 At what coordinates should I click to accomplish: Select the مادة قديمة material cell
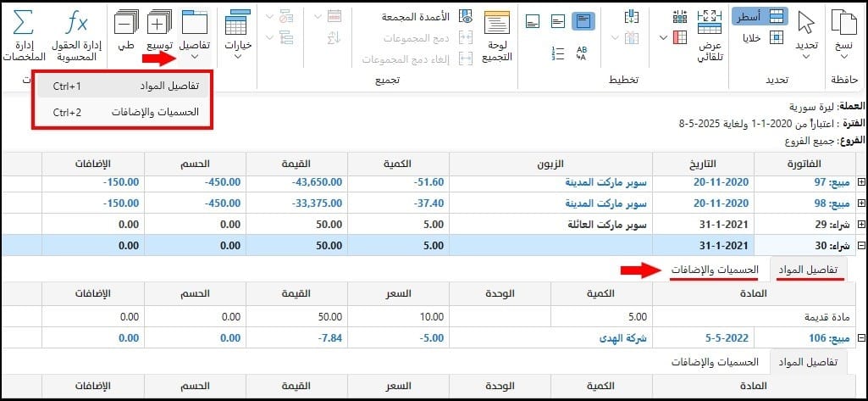[x=755, y=317]
